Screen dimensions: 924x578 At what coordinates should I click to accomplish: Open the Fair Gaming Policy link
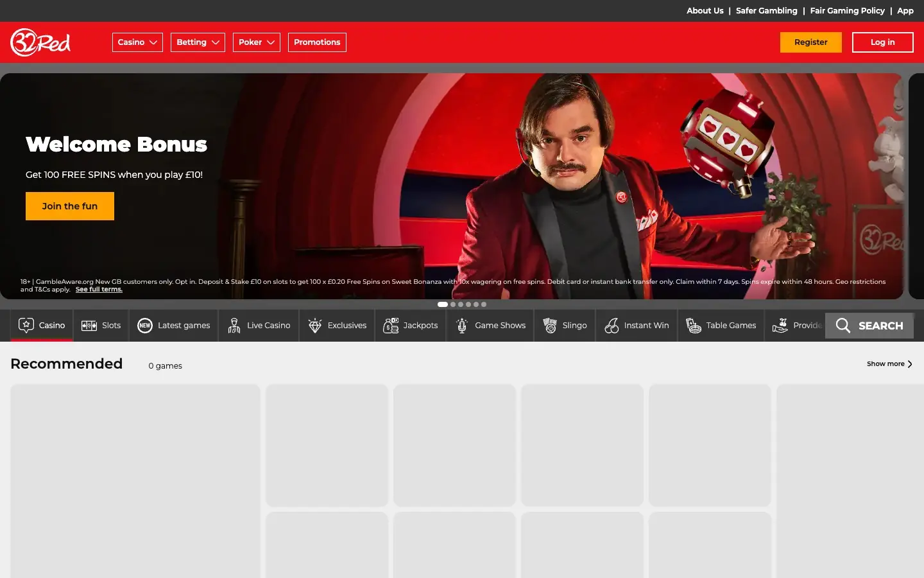(x=847, y=11)
